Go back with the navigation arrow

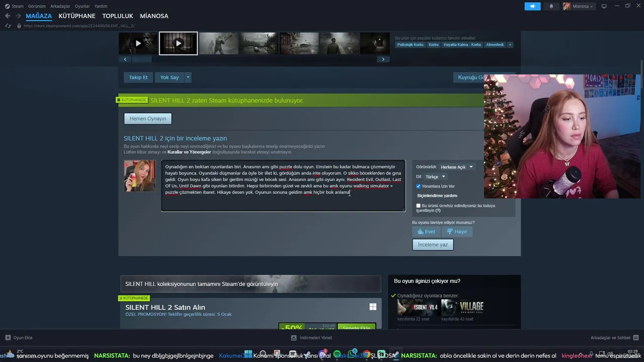click(8, 16)
